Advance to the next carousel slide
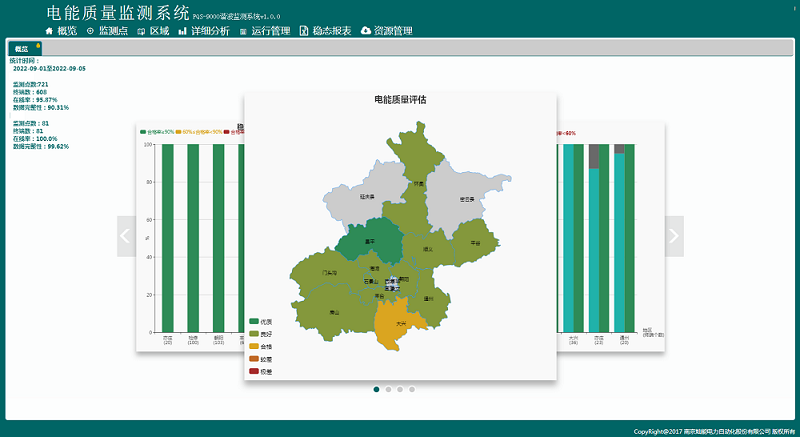Screen dimensions: 800x437 pos(673,236)
